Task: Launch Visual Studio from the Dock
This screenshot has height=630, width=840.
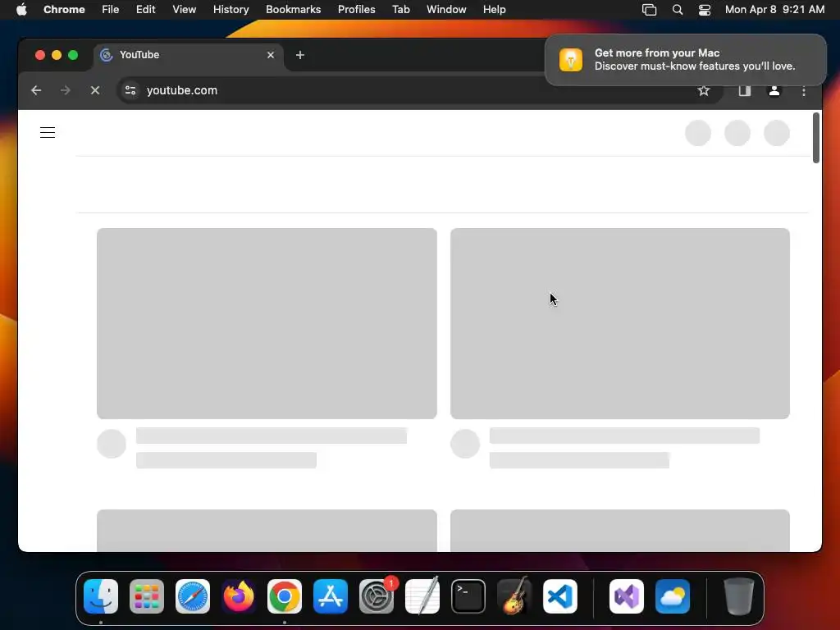Action: 627,596
